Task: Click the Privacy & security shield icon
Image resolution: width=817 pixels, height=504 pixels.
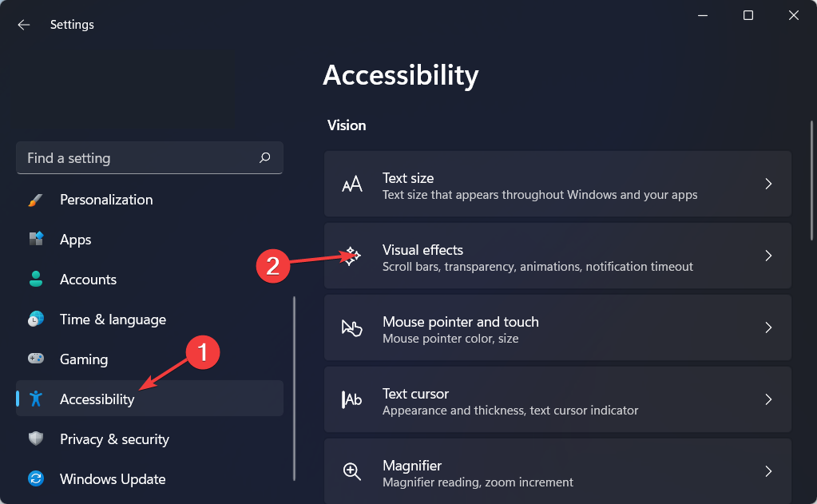Action: pos(35,439)
